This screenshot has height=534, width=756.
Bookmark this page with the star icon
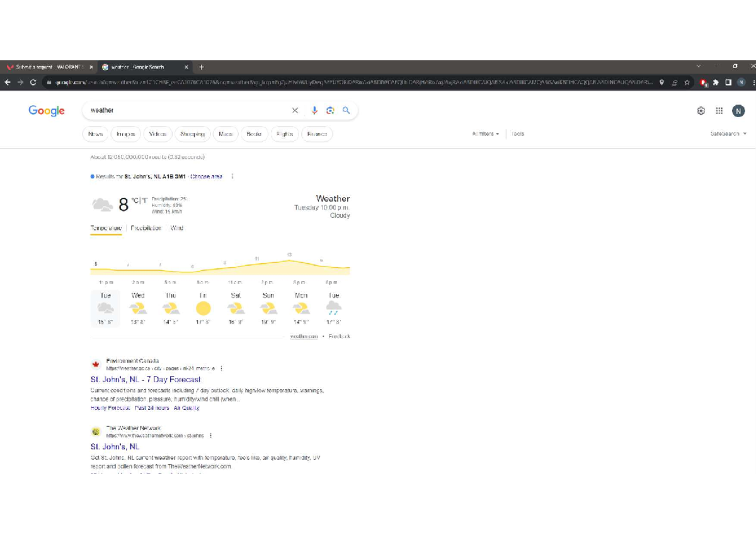click(x=687, y=82)
